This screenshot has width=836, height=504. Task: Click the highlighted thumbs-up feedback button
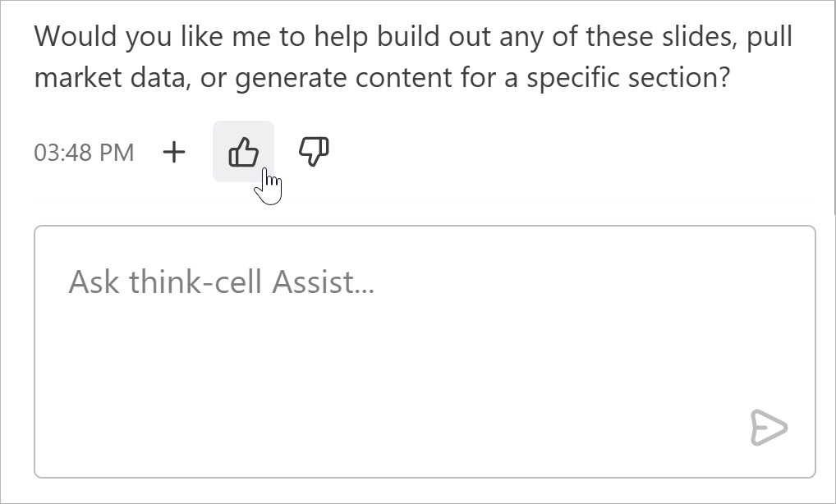(x=244, y=152)
